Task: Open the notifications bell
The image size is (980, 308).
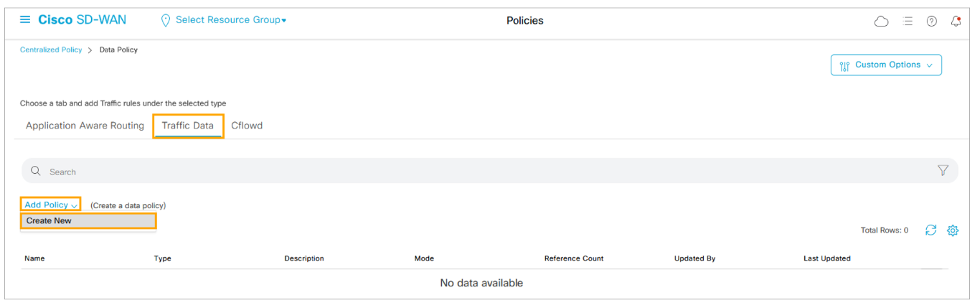Action: (x=956, y=22)
